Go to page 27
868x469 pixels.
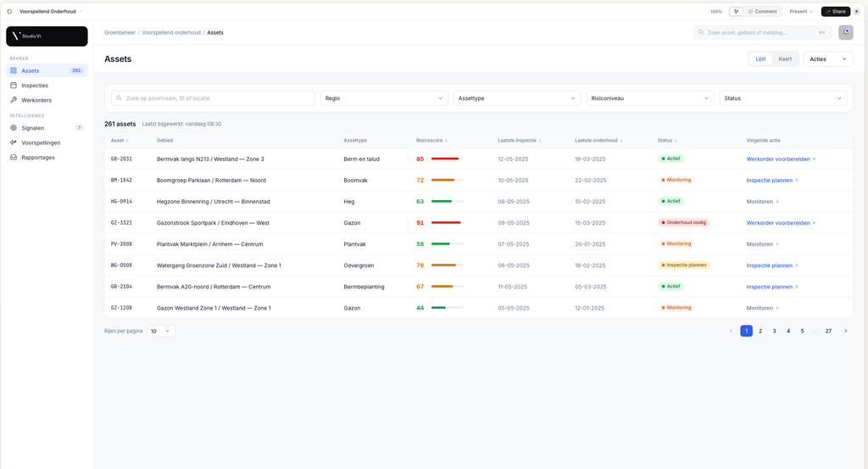828,331
